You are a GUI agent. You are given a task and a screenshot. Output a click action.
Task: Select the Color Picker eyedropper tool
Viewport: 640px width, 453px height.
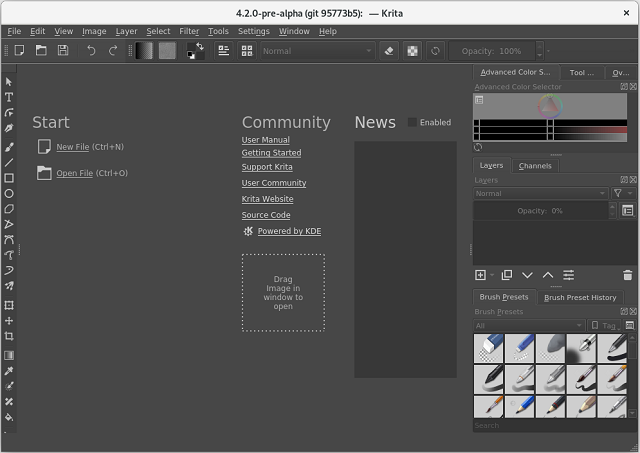click(9, 371)
